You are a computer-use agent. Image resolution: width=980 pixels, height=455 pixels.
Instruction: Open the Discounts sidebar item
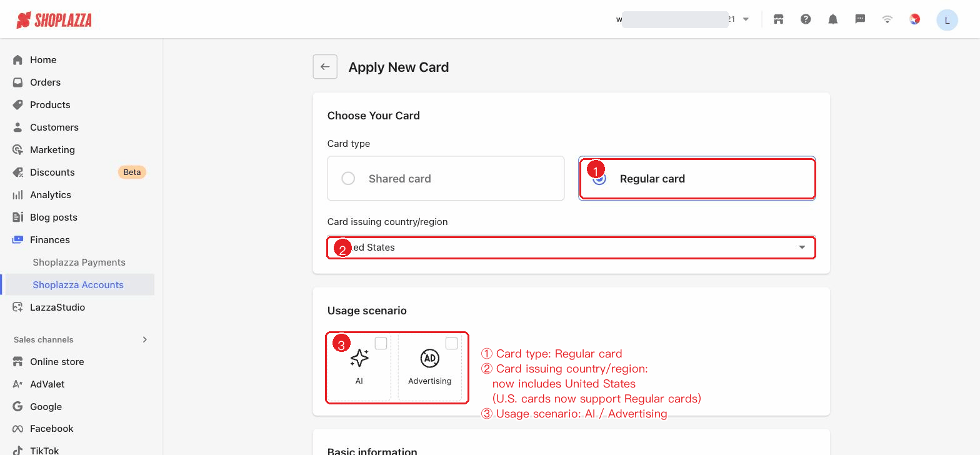coord(52,172)
